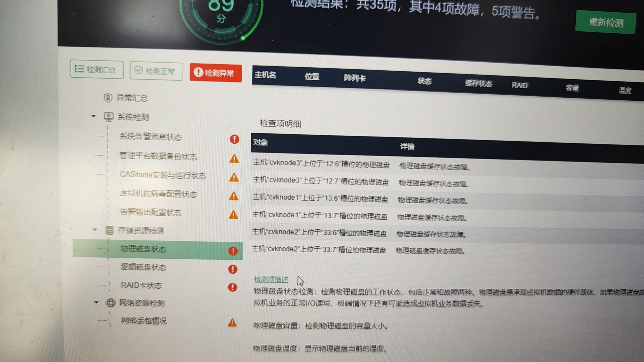
Task: Select 物理磁盘状态 tree item
Action: click(144, 249)
